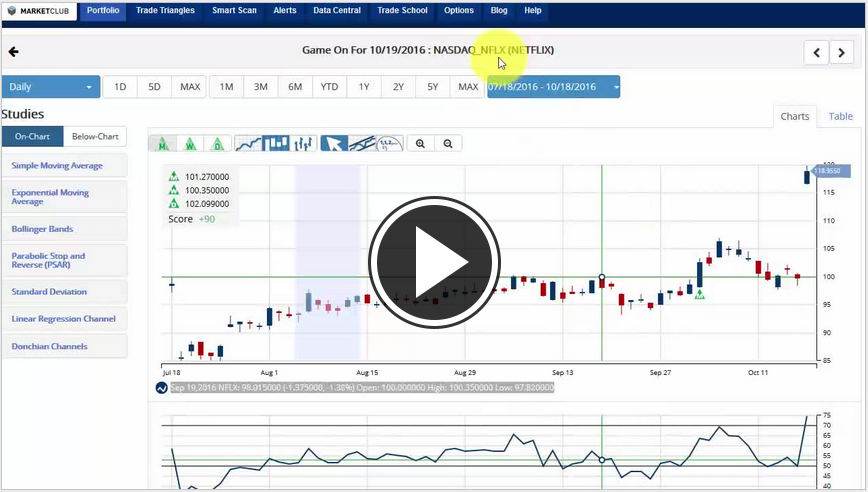868x492 pixels.
Task: Switch to candlestick chart type
Action: pos(276,143)
